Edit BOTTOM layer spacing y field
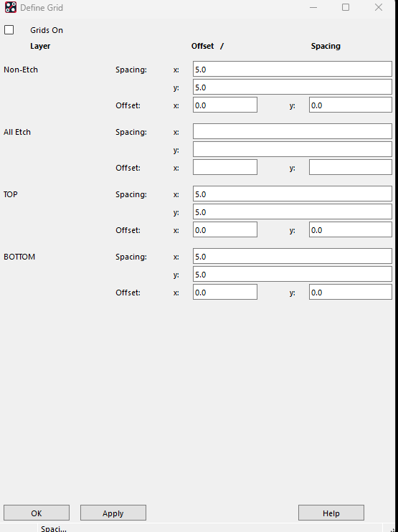The image size is (398, 532). point(293,275)
